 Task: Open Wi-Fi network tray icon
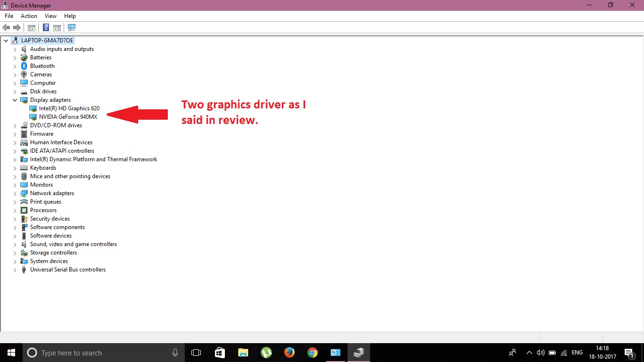[564, 353]
